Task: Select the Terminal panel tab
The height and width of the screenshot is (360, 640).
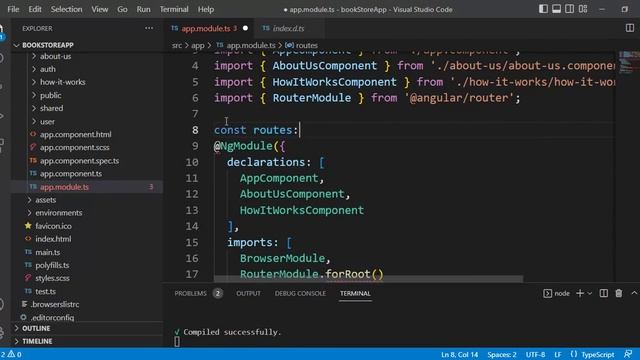Action: click(x=355, y=293)
